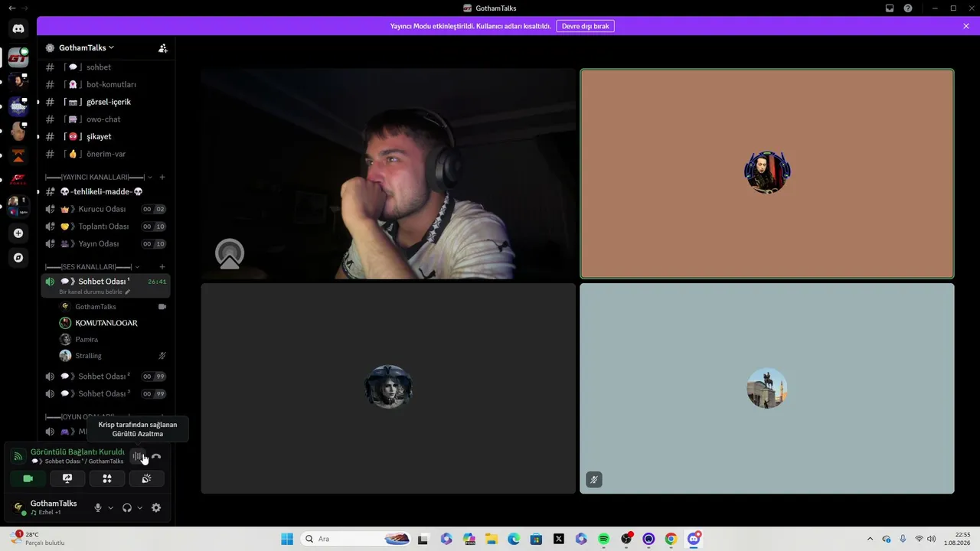Focus the brown speaking participant tile
This screenshot has height=551, width=980.
click(x=767, y=174)
